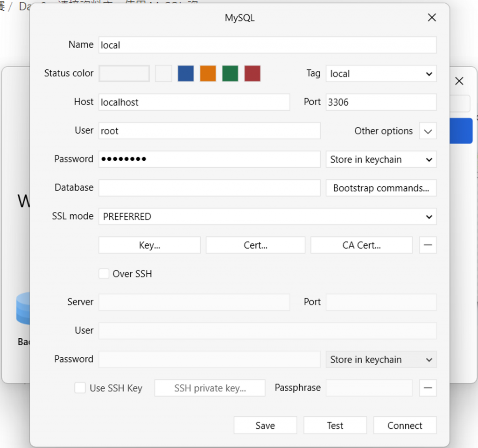Enable the Use SSH Key checkbox
This screenshot has width=478, height=448.
coord(80,388)
